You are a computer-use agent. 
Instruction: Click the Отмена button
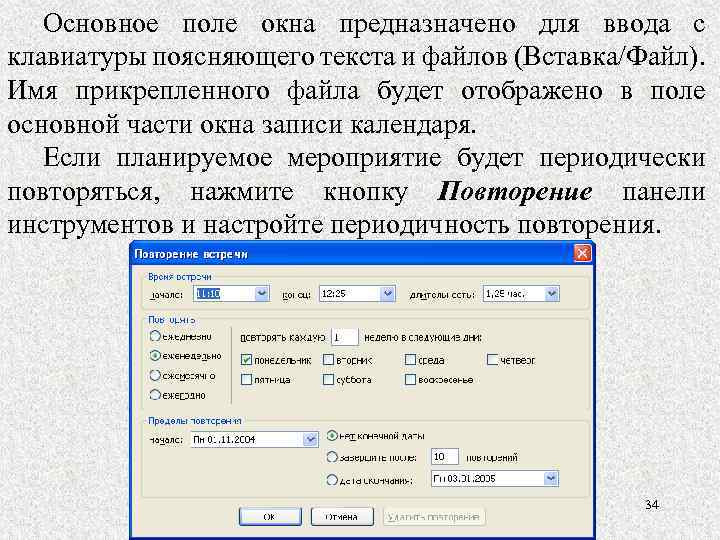[x=342, y=517]
